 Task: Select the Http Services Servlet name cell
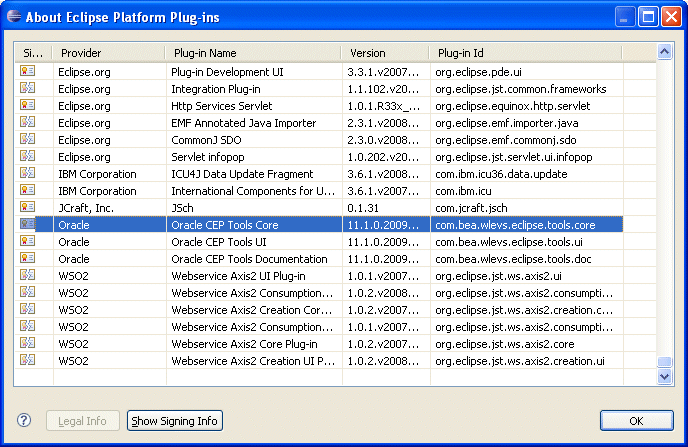point(254,106)
